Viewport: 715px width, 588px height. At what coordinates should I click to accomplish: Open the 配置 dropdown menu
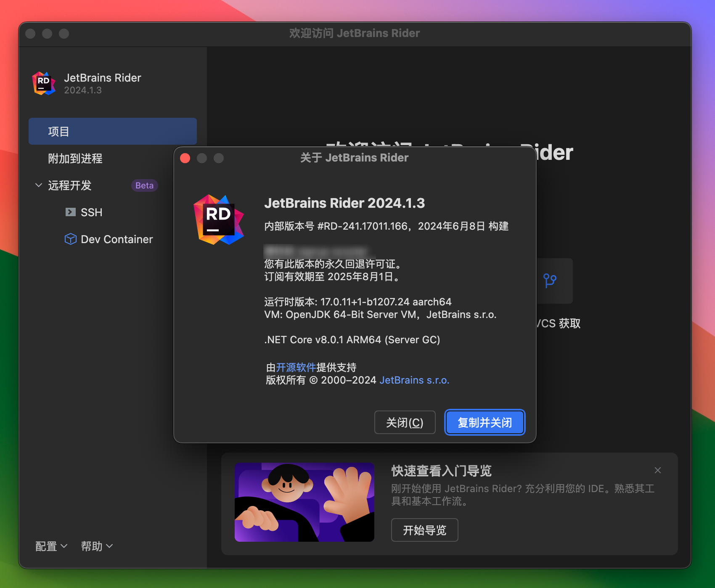(x=51, y=546)
